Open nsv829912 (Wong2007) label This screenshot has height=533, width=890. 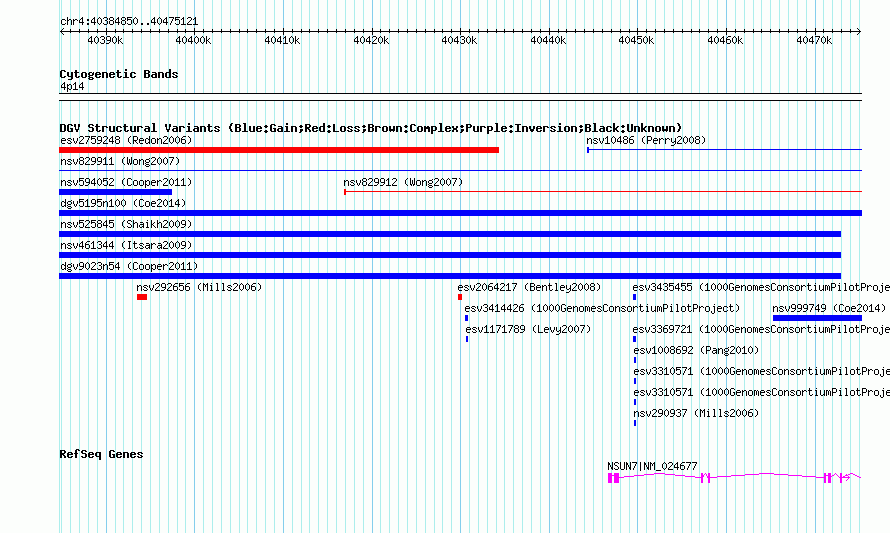[403, 182]
